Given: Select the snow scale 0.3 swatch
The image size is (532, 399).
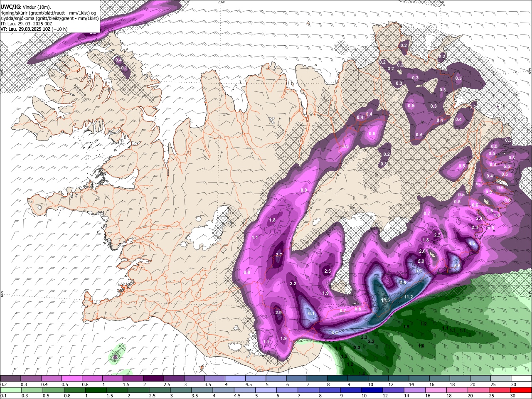Looking at the screenshot, I should pyautogui.click(x=31, y=378).
